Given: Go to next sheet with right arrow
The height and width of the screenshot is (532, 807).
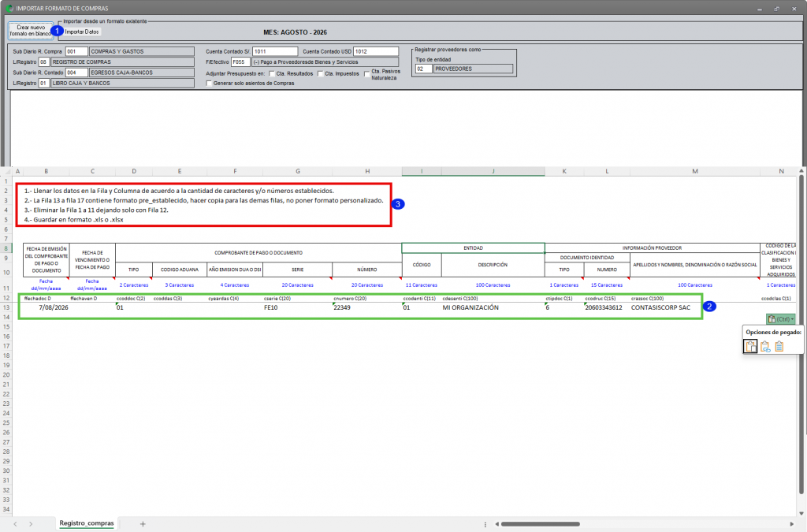Looking at the screenshot, I should tap(31, 524).
